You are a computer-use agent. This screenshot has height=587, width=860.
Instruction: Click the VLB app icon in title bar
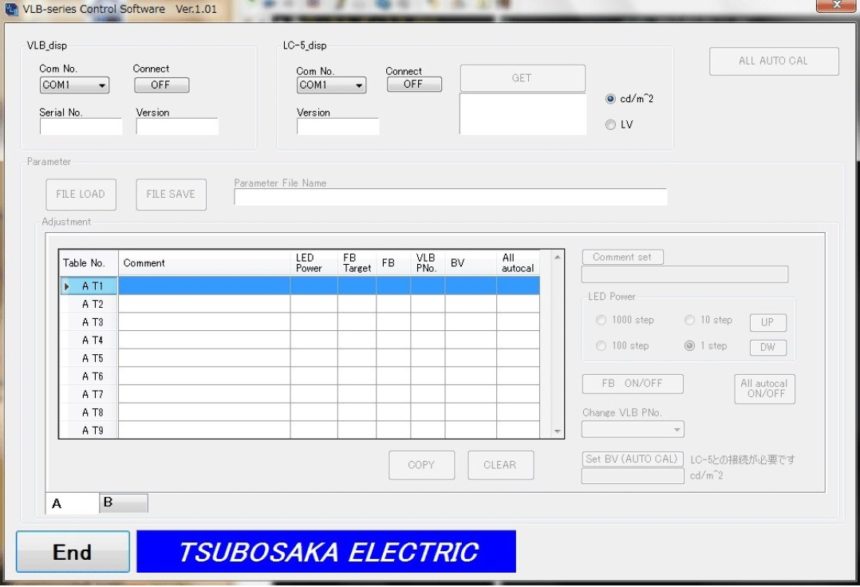click(10, 9)
